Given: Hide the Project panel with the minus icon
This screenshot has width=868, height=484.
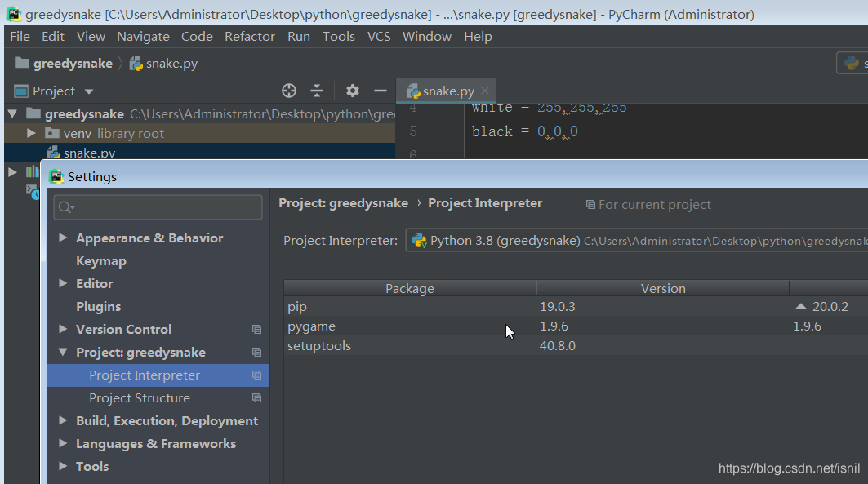Looking at the screenshot, I should (x=381, y=91).
